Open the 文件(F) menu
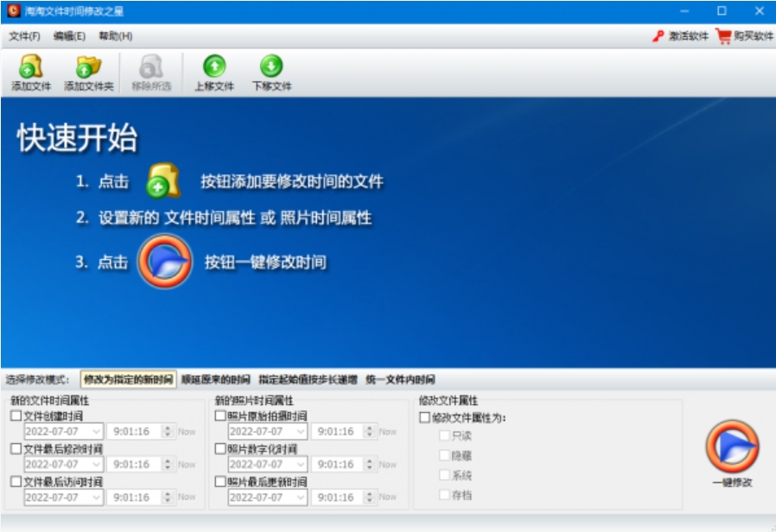 point(24,36)
